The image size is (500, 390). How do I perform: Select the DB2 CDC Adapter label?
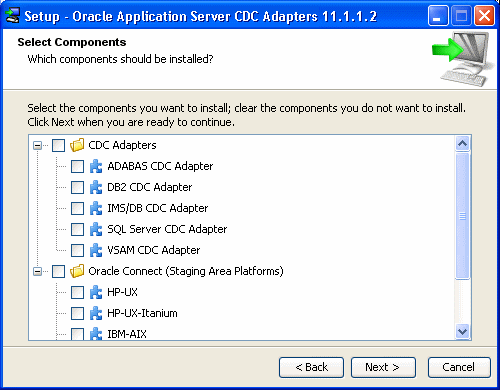pos(150,187)
